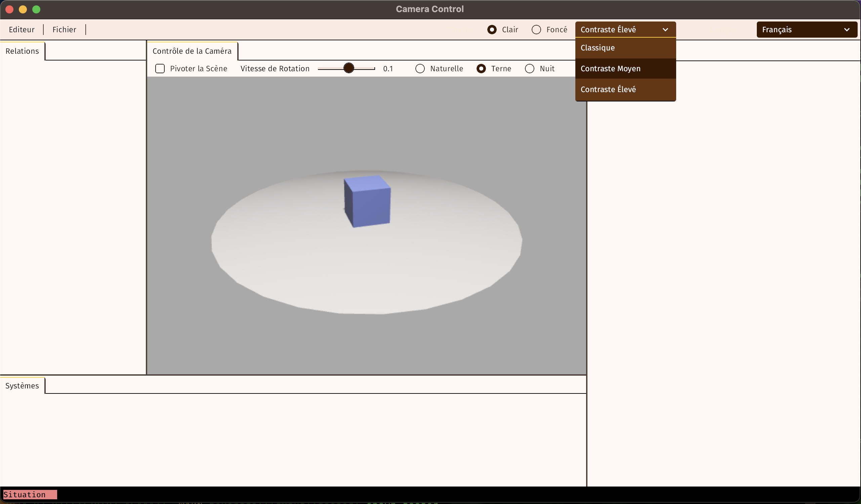
Task: Click the red close window button
Action: point(9,9)
